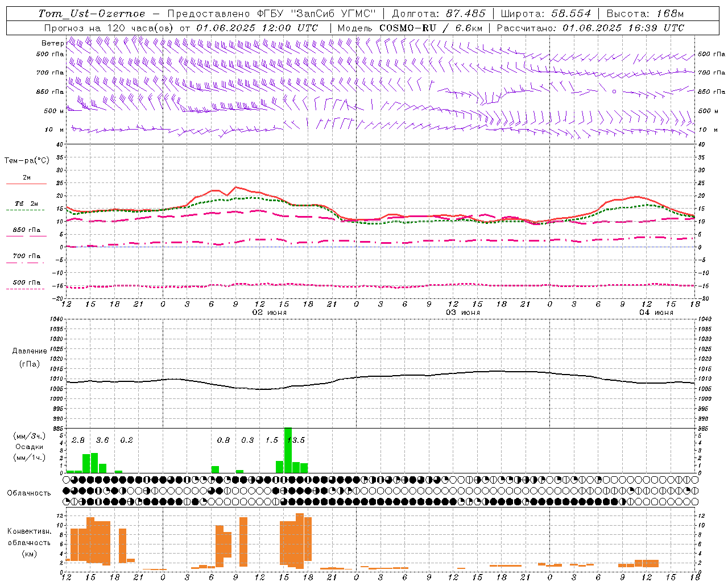Click the date label 02 июня

(270, 313)
